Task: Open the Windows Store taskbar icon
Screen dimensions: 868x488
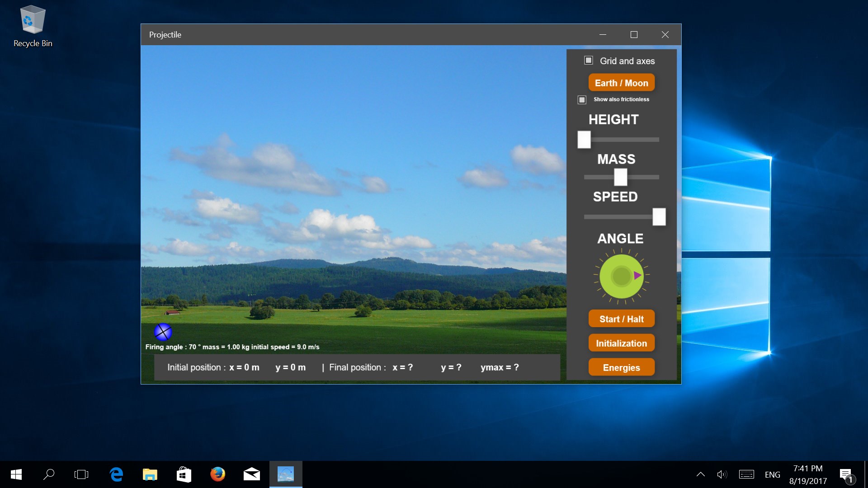Action: pyautogui.click(x=184, y=474)
